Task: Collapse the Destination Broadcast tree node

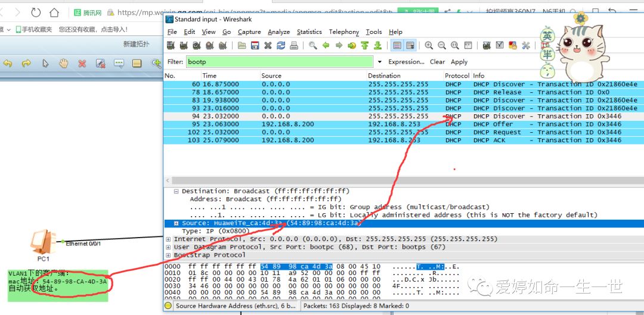Action: (177, 191)
